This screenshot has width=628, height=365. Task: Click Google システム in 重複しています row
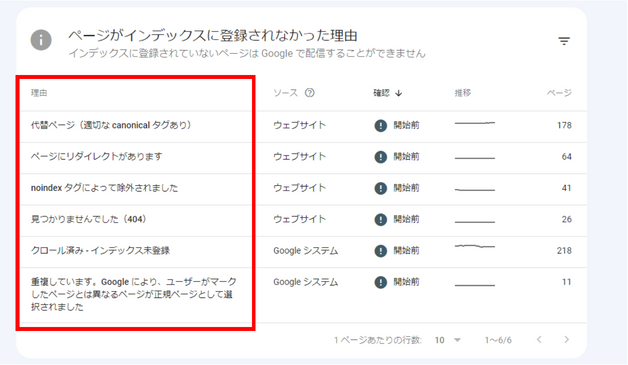click(306, 282)
